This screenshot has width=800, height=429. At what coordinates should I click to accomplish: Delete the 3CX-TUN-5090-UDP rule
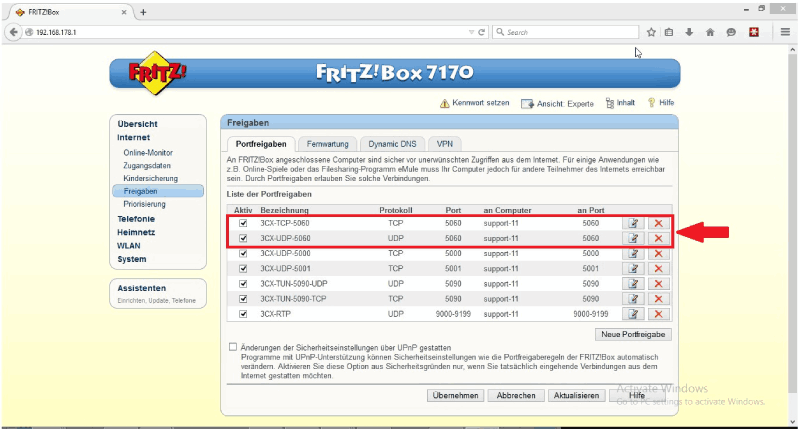pyautogui.click(x=658, y=284)
